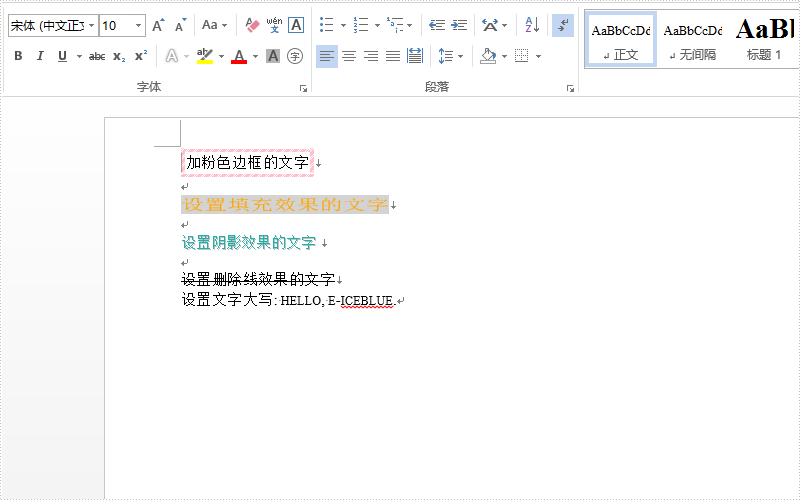
Task: Click the Change Case Aa icon
Action: pos(210,25)
